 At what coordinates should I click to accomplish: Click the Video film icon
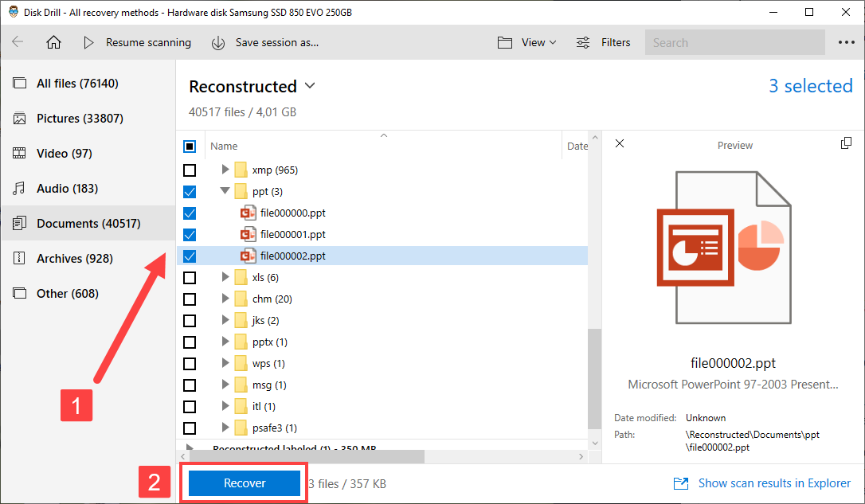coord(19,154)
